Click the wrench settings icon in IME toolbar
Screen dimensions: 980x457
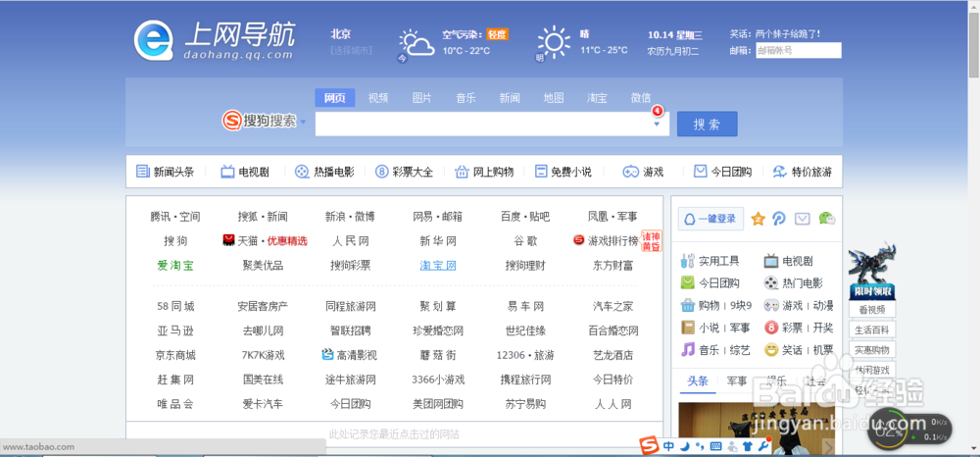click(761, 446)
